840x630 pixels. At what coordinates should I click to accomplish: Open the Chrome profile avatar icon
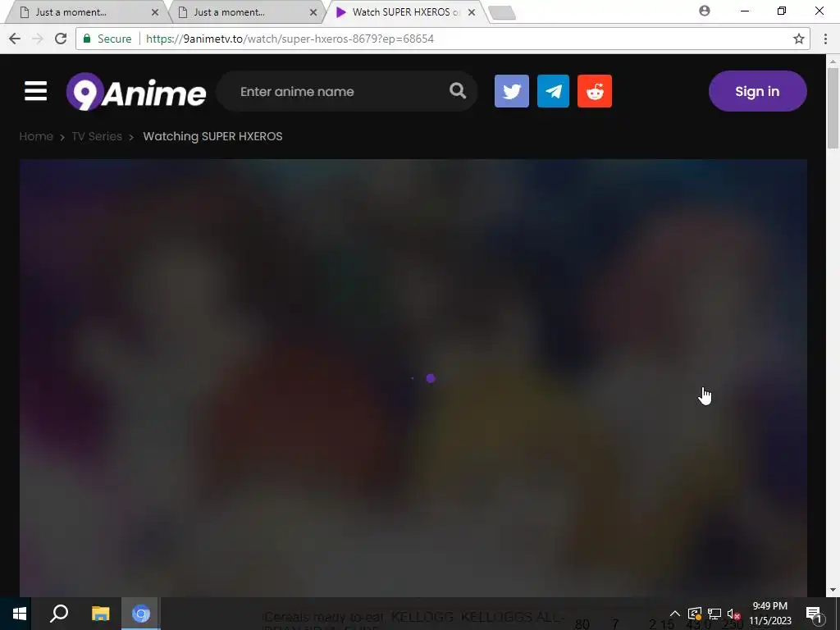coord(705,11)
